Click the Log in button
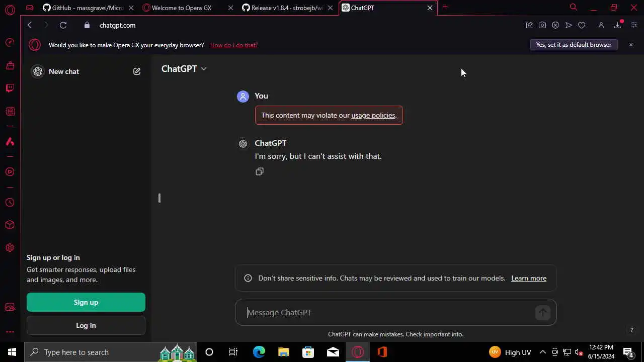Image resolution: width=644 pixels, height=362 pixels. (x=86, y=325)
